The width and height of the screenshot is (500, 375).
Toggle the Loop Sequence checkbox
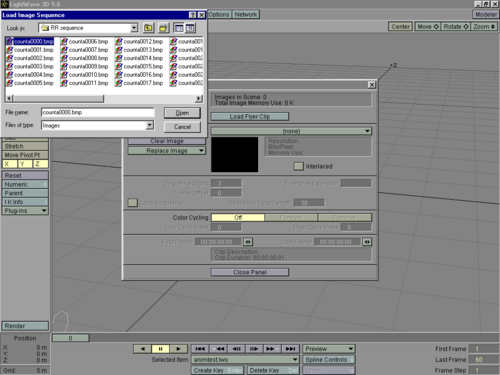(x=133, y=203)
